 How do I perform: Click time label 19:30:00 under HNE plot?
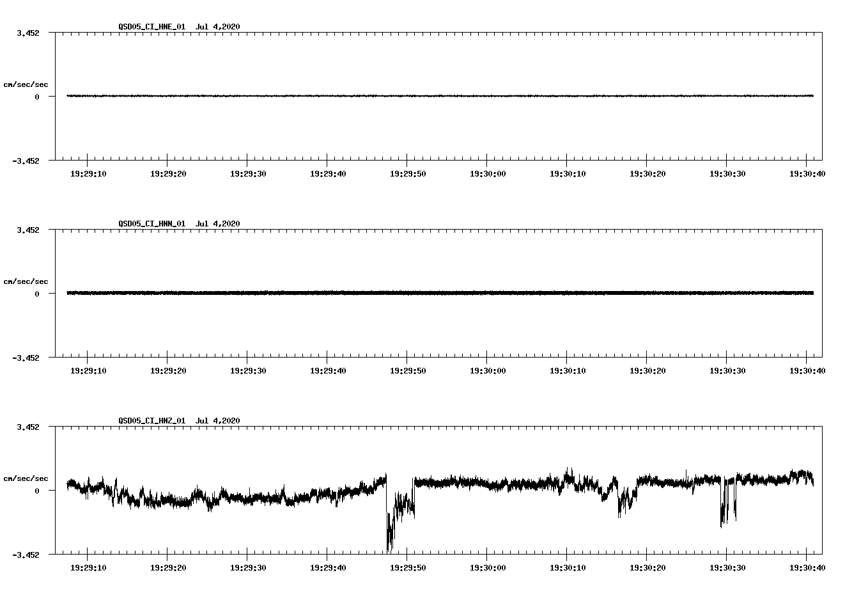488,173
